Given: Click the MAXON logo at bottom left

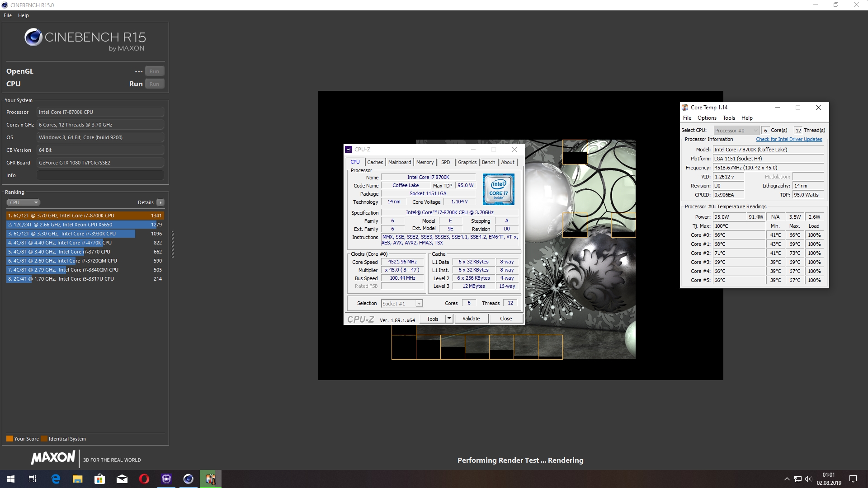Looking at the screenshot, I should pyautogui.click(x=53, y=458).
